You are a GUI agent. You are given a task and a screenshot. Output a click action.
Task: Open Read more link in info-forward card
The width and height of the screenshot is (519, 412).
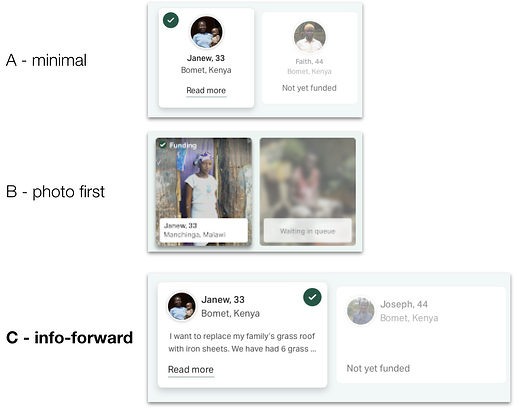coord(191,369)
